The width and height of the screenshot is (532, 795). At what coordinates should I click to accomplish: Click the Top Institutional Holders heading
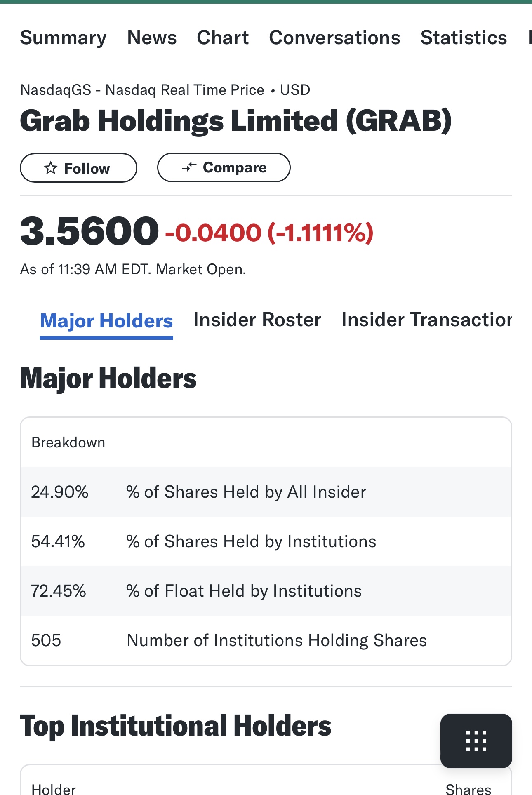click(x=176, y=727)
